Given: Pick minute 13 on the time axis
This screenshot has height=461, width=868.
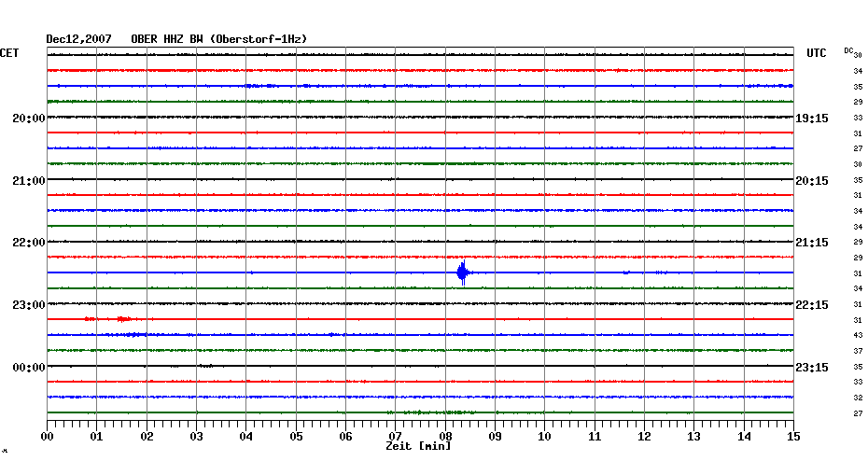Looking at the screenshot, I should pyautogui.click(x=694, y=437).
